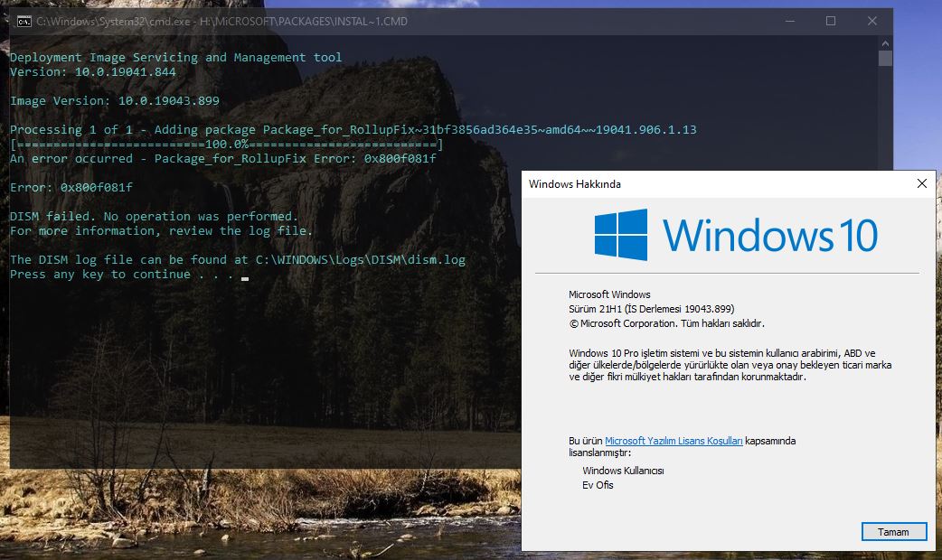The height and width of the screenshot is (560, 942).
Task: Close the Windows Hakkında dialog
Action: tap(922, 183)
